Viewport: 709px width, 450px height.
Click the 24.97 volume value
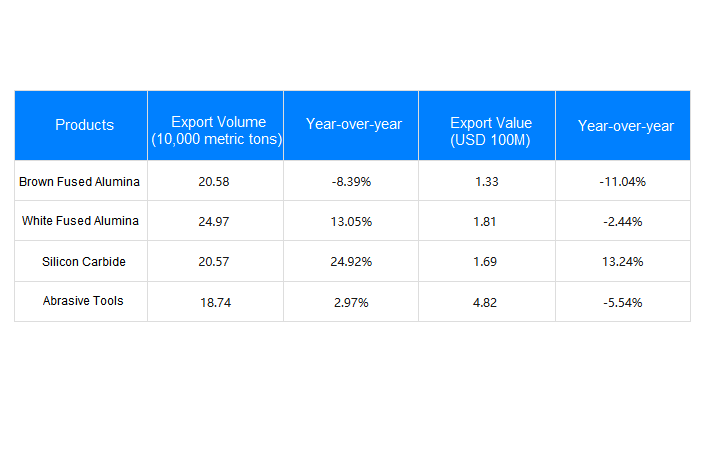(x=216, y=221)
